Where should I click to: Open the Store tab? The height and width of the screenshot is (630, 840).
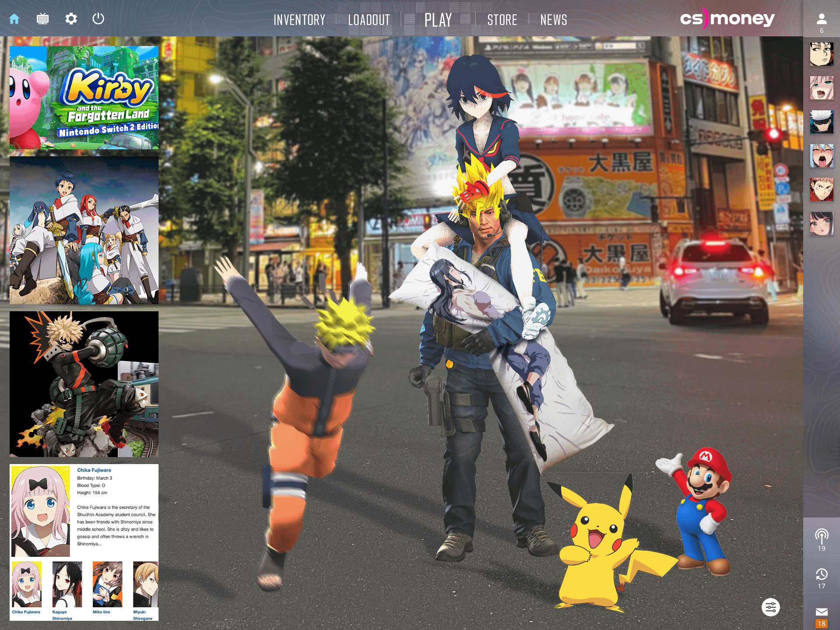click(502, 20)
